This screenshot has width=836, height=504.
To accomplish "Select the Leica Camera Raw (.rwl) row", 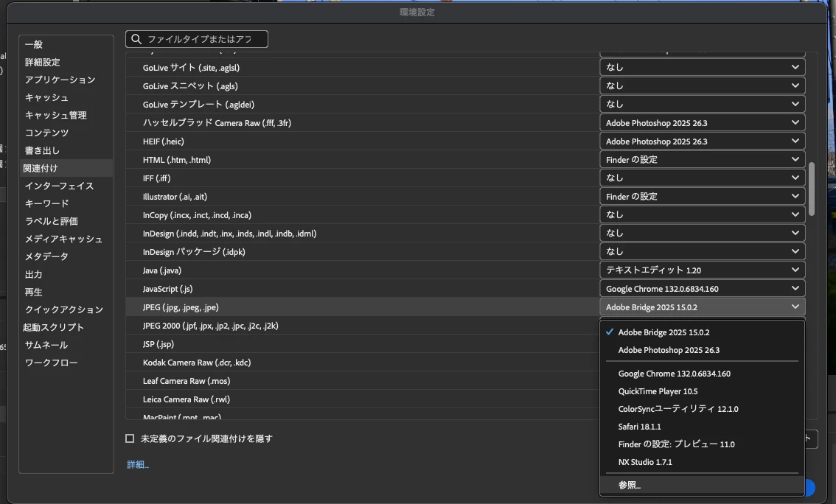I will tap(363, 399).
